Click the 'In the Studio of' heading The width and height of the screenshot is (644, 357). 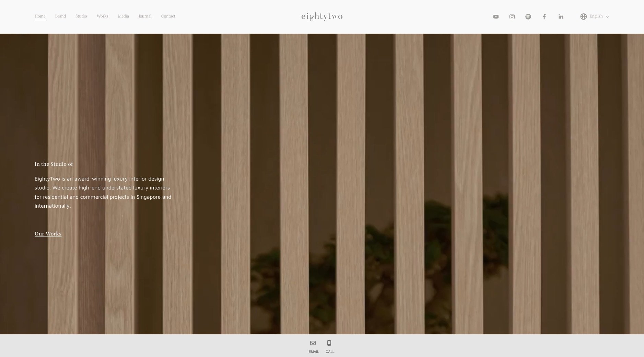pos(54,164)
